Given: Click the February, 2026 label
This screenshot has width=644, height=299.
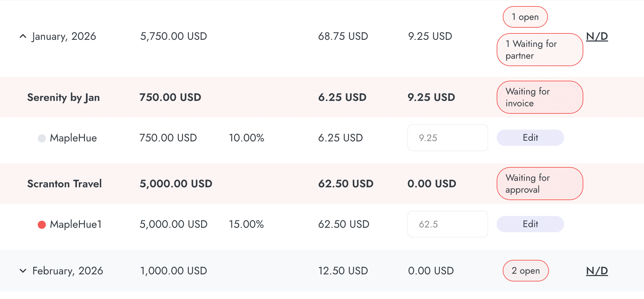Looking at the screenshot, I should click(67, 271).
